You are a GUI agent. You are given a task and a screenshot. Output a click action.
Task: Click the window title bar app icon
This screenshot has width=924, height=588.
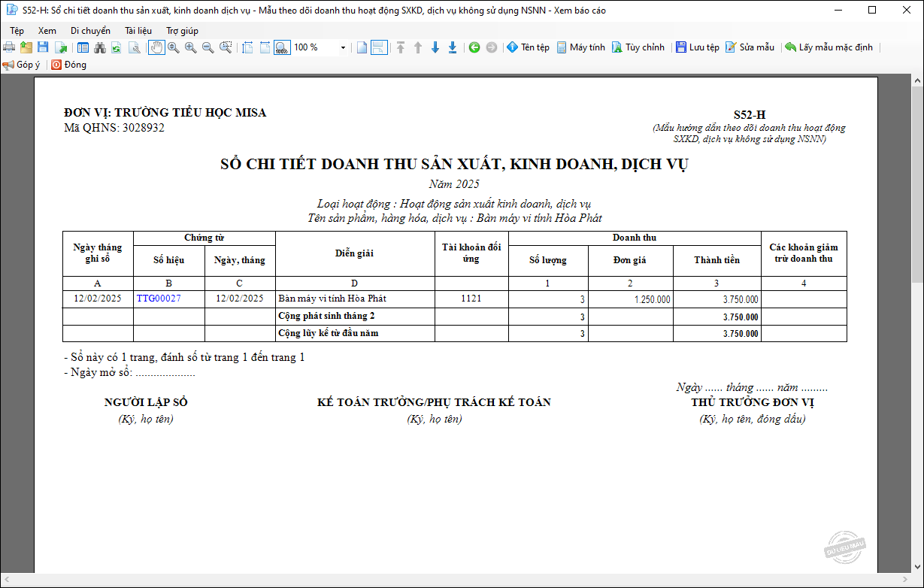(x=11, y=11)
